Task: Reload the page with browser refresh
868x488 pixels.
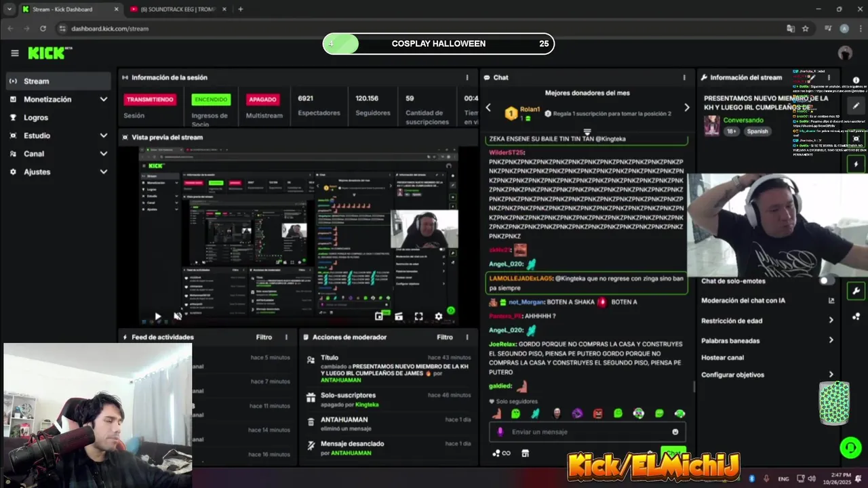Action: 43,28
